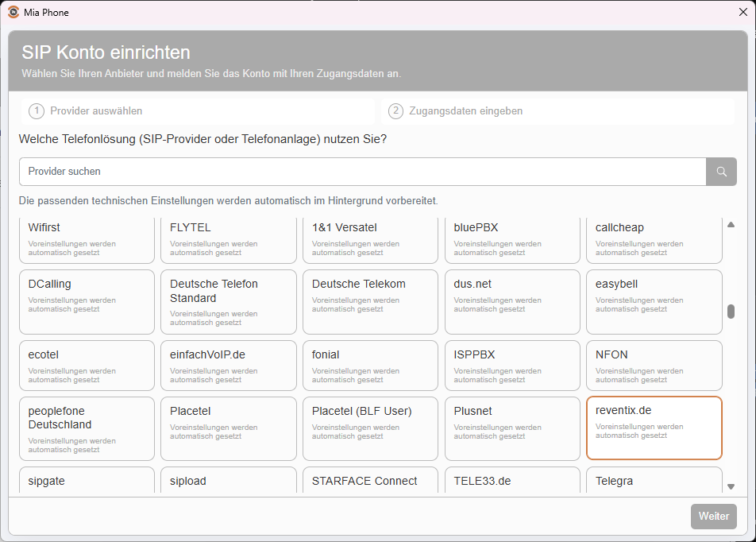This screenshot has width=756, height=542.
Task: Select peoplefone Deutschland provider
Action: 87,428
